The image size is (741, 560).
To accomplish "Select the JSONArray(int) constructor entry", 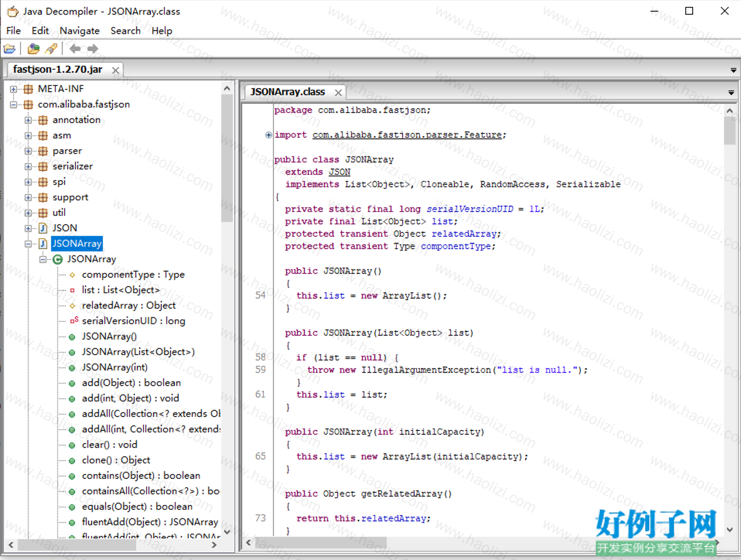I will click(115, 367).
